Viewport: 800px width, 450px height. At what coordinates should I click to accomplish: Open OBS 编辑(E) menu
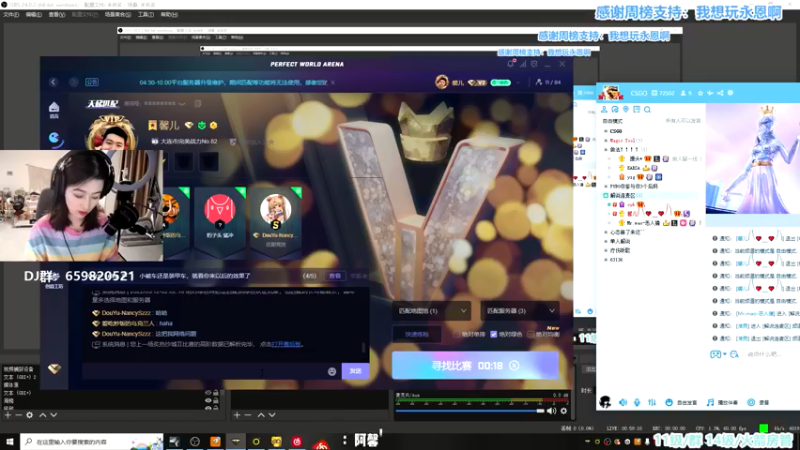coord(34,14)
